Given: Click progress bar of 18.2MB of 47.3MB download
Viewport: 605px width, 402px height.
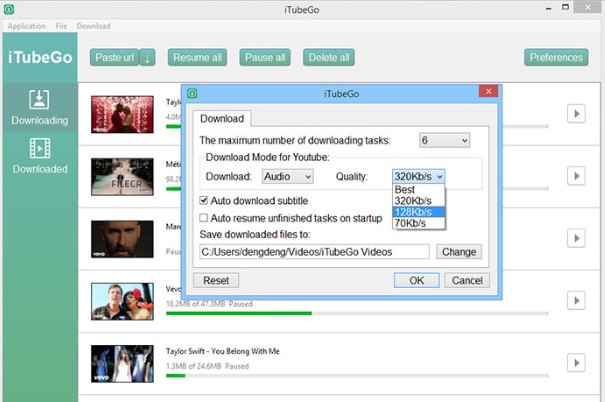Looking at the screenshot, I should click(x=357, y=313).
